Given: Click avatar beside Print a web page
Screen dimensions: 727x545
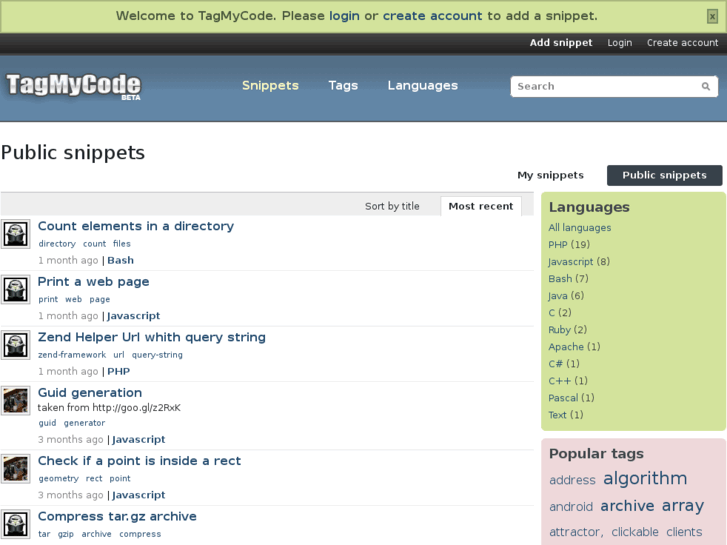Looking at the screenshot, I should 16,289.
